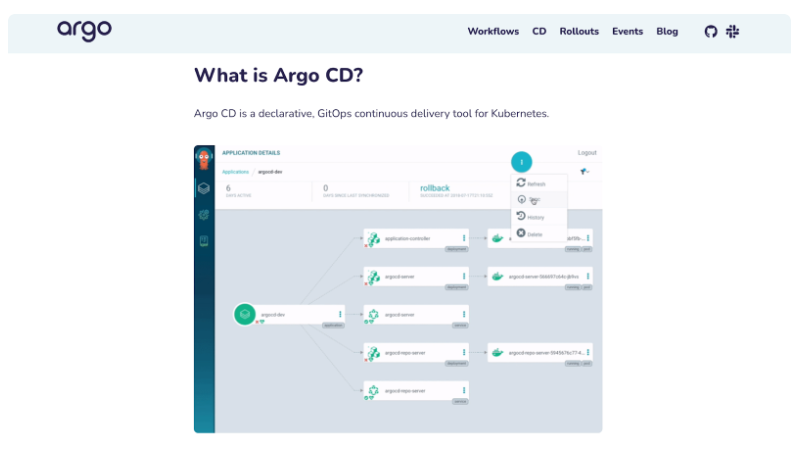
Task: Open the Events nav link
Action: tap(628, 31)
